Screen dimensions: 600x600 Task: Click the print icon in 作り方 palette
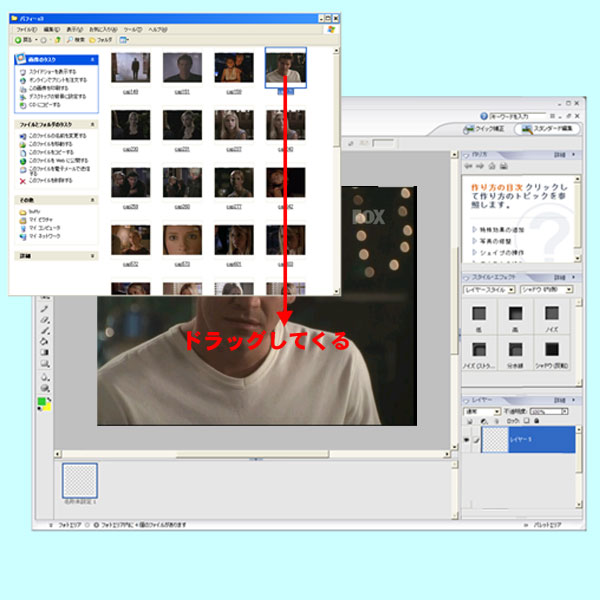[x=504, y=166]
